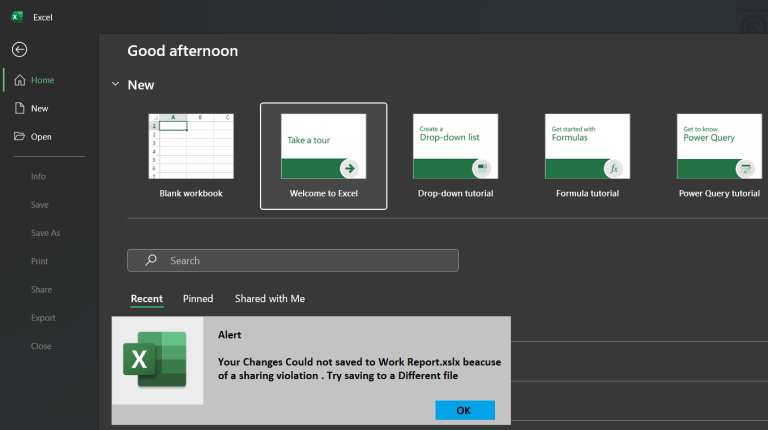Choose Close in the sidebar

click(41, 346)
